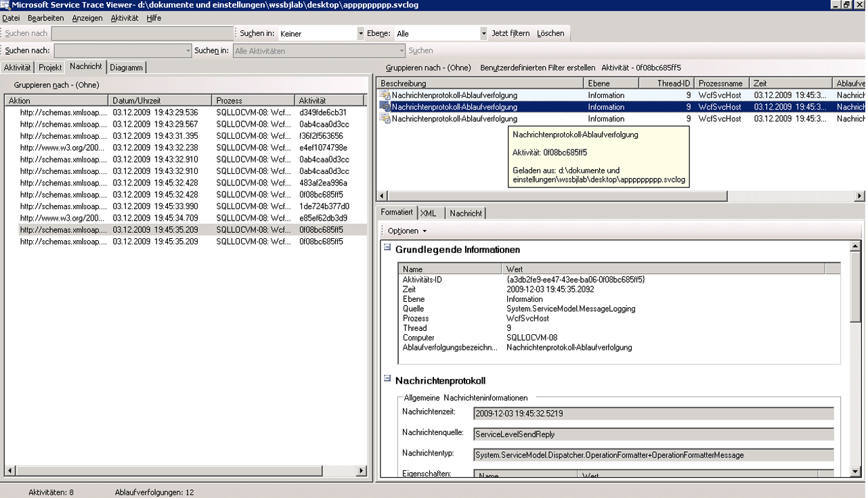Open the Hilfe menu
The image size is (868, 498).
click(154, 18)
